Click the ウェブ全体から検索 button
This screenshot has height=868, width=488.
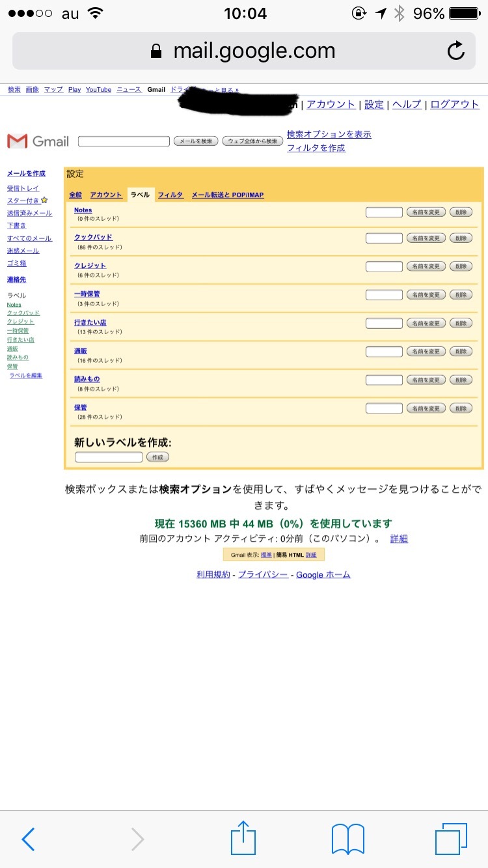(x=252, y=141)
